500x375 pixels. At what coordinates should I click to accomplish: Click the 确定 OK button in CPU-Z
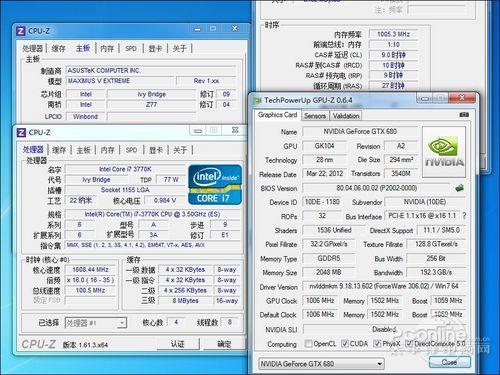pos(224,344)
